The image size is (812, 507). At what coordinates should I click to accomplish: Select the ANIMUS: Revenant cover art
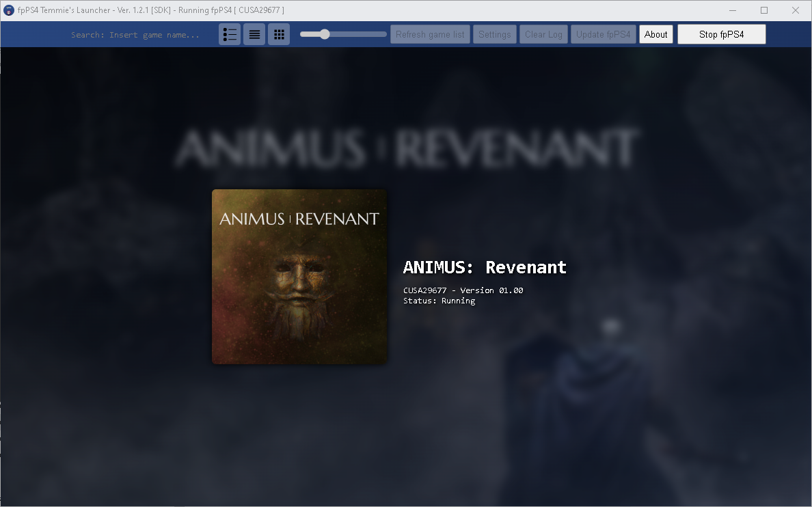click(x=299, y=275)
